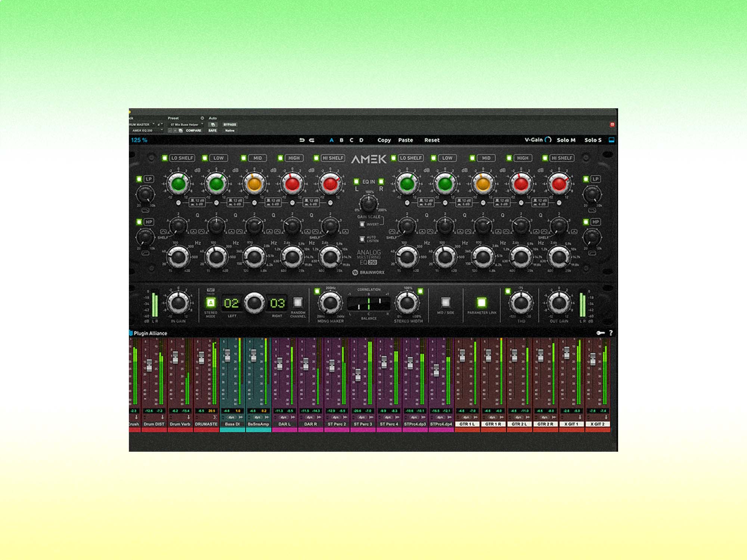Click the Out Gain knob
747x560 pixels.
pyautogui.click(x=559, y=302)
